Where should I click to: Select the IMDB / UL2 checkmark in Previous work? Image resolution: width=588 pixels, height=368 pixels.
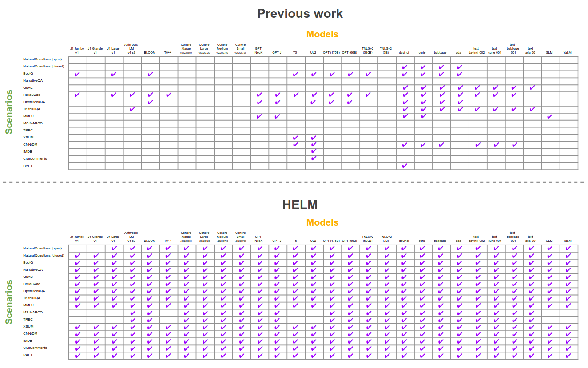314,152
